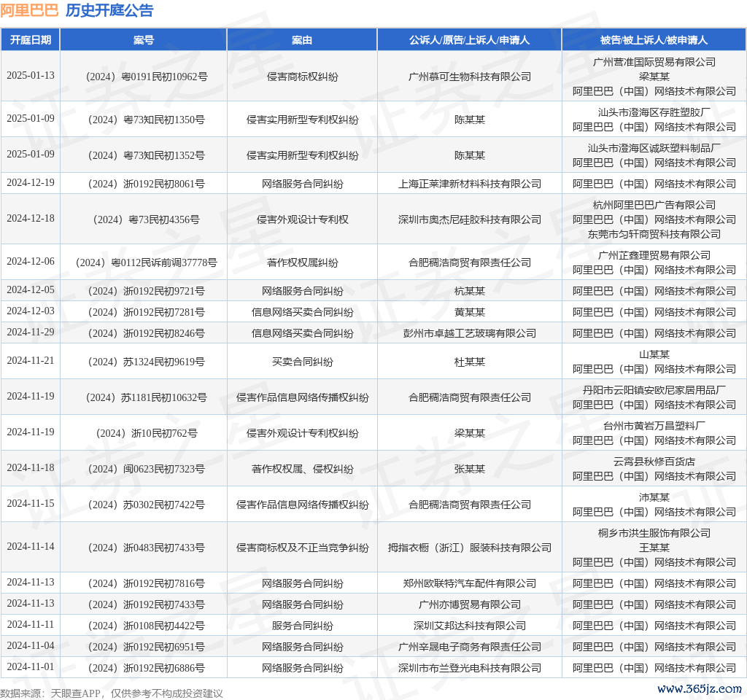This screenshot has height=700, width=747.
Task: Click defendant 汕头市澄海区存胜塑胶厂
Action: click(654, 112)
